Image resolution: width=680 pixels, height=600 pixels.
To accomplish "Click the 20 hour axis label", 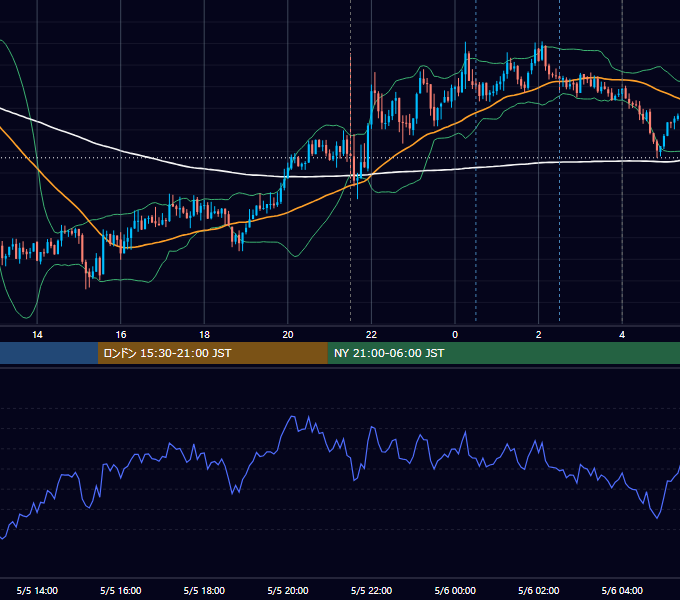I will (x=288, y=335).
